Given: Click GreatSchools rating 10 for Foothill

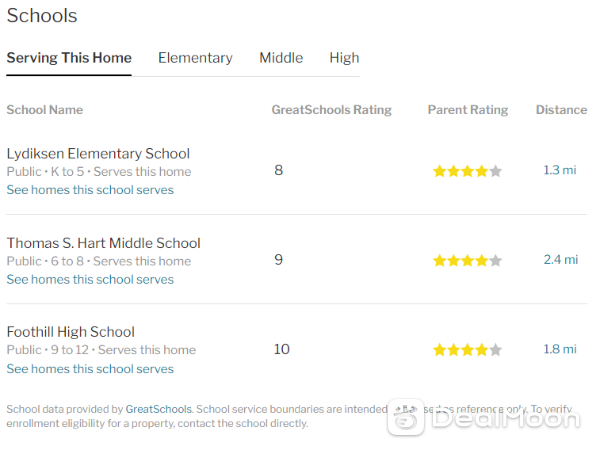Looking at the screenshot, I should pos(282,349).
